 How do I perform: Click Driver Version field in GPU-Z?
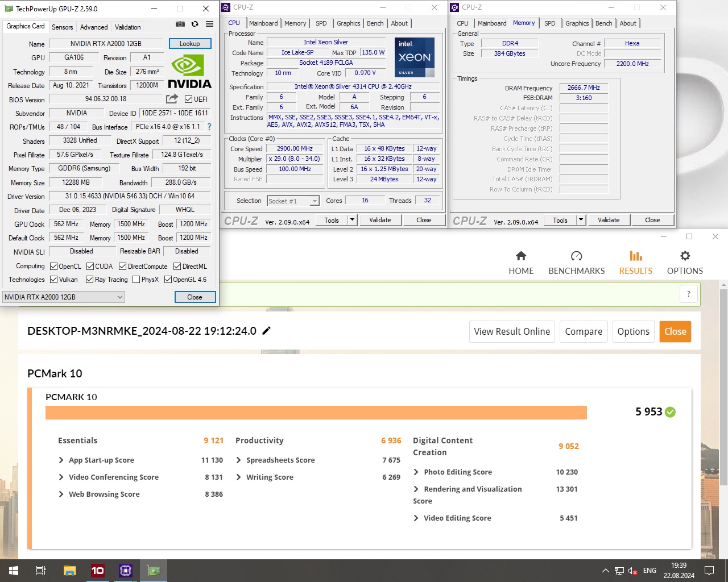(129, 196)
